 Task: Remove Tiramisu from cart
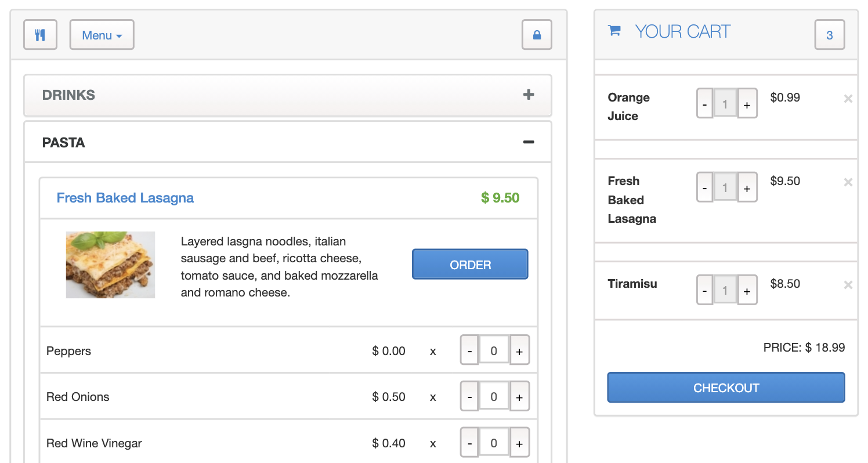pos(848,285)
